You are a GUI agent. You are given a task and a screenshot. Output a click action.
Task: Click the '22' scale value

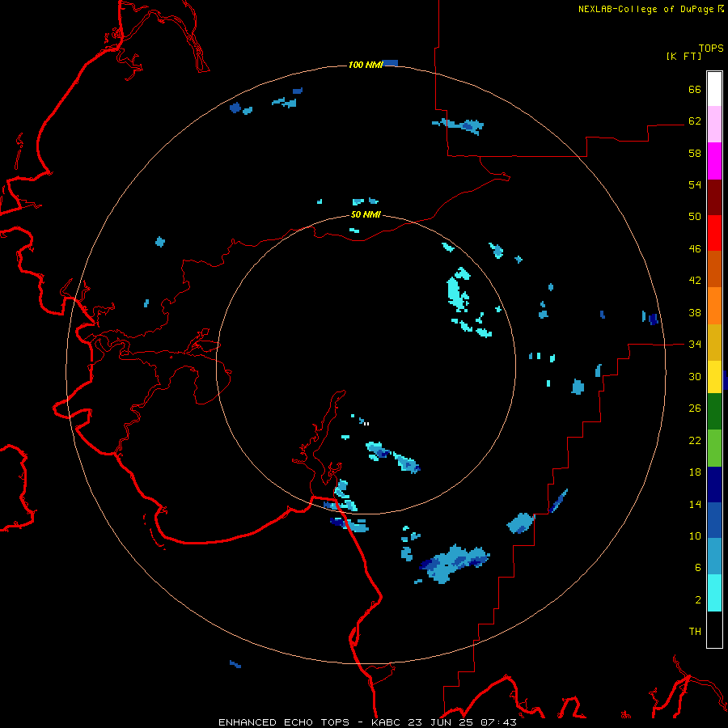[x=695, y=441]
